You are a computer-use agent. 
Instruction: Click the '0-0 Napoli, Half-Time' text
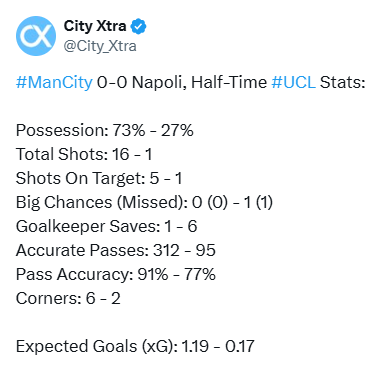click(x=182, y=82)
